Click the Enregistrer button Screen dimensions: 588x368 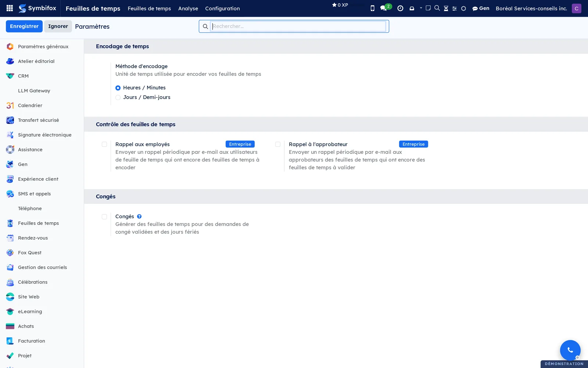(x=24, y=26)
